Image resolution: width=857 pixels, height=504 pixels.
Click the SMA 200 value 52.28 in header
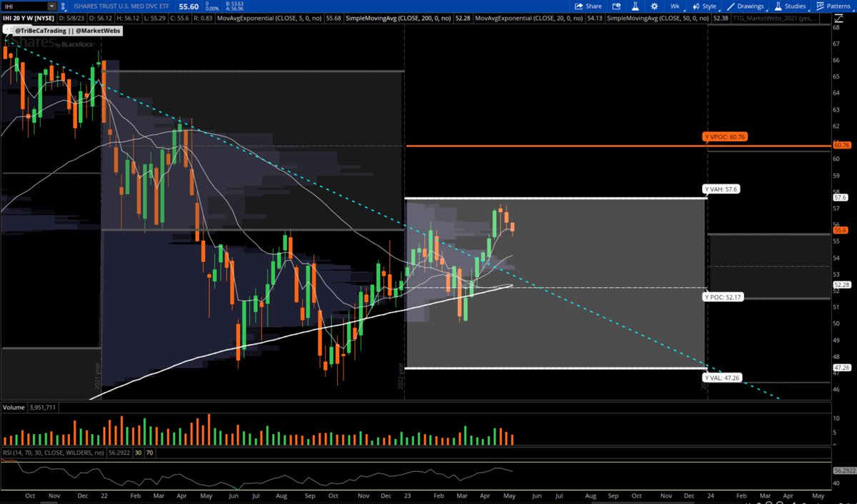[463, 19]
